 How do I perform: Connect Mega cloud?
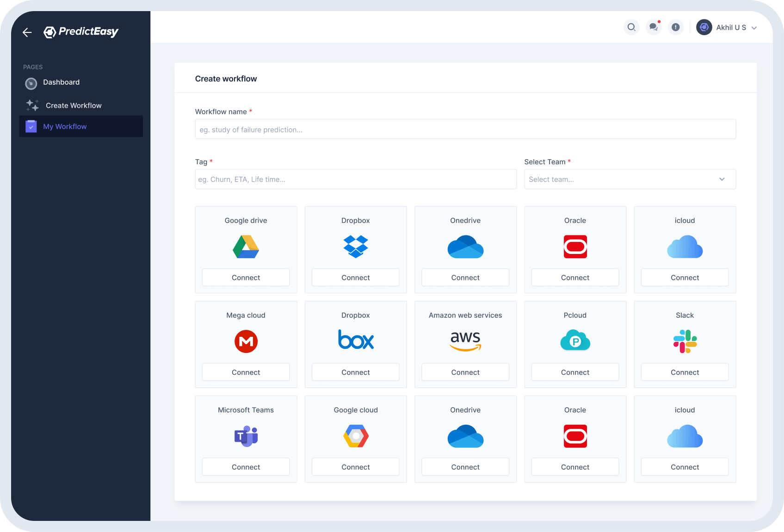[x=246, y=372]
